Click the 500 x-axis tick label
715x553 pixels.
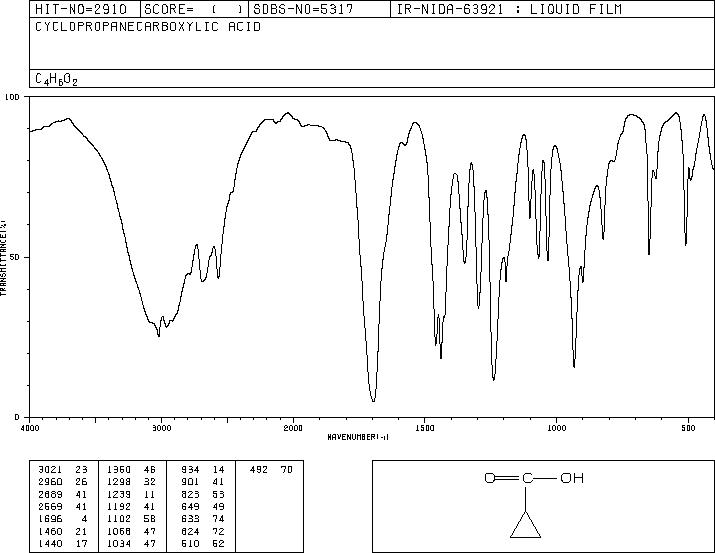(688, 428)
